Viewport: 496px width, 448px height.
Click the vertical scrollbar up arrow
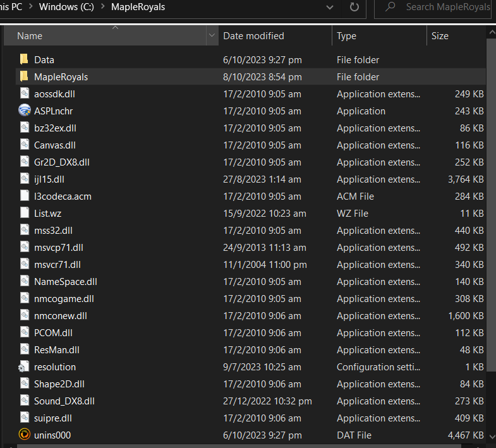click(x=491, y=32)
